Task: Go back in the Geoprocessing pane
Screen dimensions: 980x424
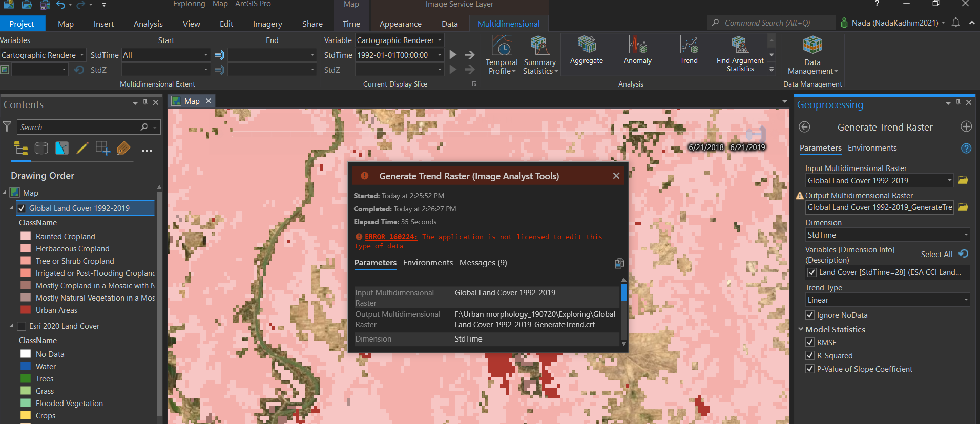Action: point(805,127)
